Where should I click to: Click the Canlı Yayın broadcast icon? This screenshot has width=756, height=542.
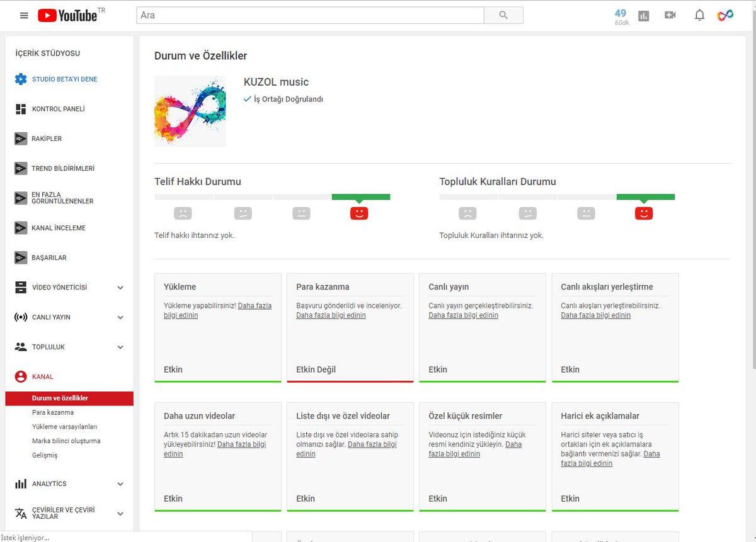[21, 317]
